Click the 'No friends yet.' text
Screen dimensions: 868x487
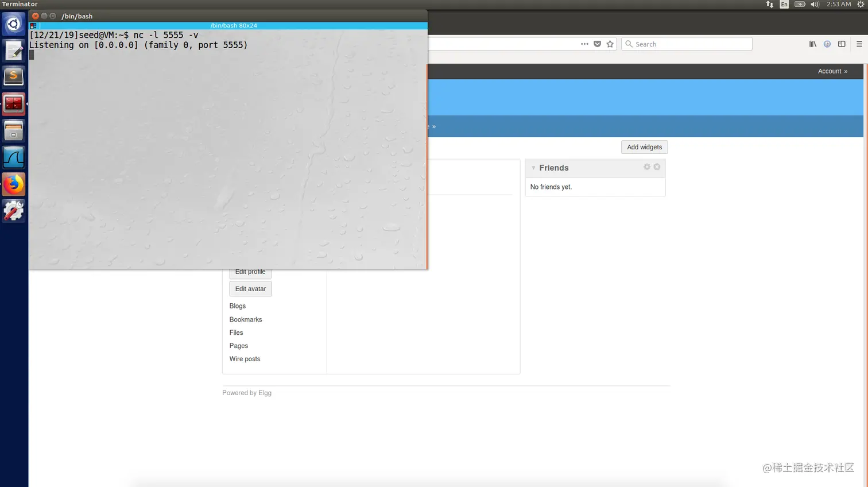(x=551, y=187)
